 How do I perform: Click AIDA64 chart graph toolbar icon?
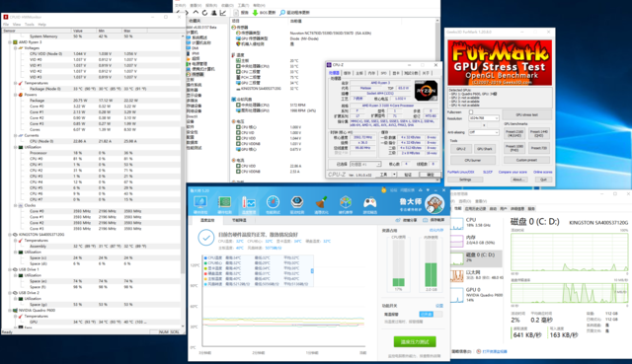point(222,13)
